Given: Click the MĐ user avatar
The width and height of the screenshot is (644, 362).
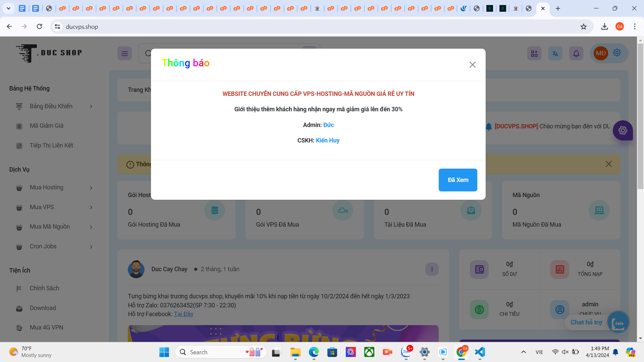Looking at the screenshot, I should tap(600, 53).
